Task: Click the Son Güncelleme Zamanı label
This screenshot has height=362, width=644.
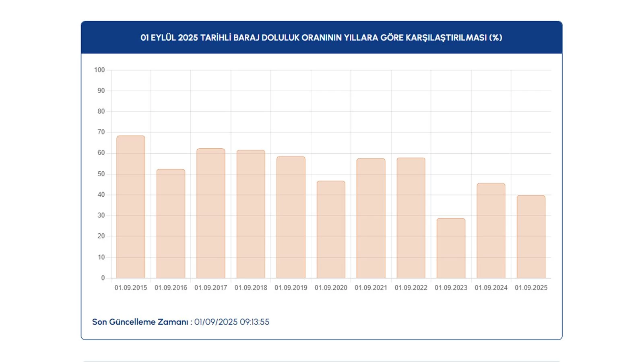Action: (140, 322)
